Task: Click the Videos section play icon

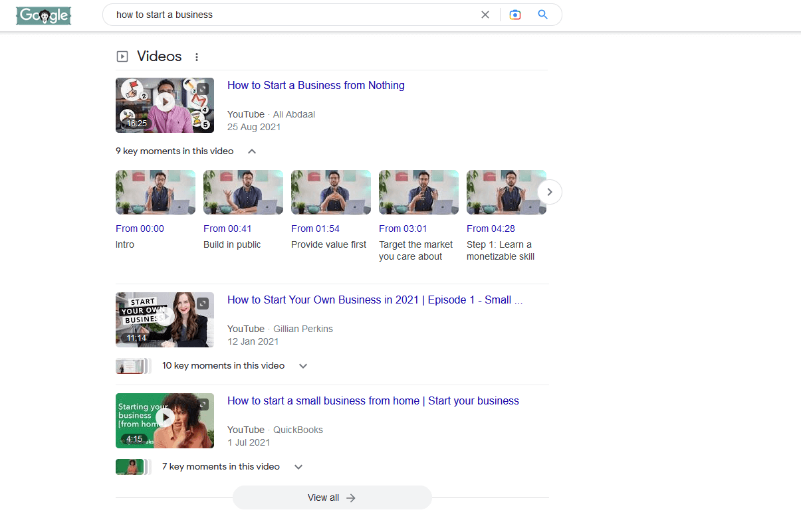Action: coord(122,56)
